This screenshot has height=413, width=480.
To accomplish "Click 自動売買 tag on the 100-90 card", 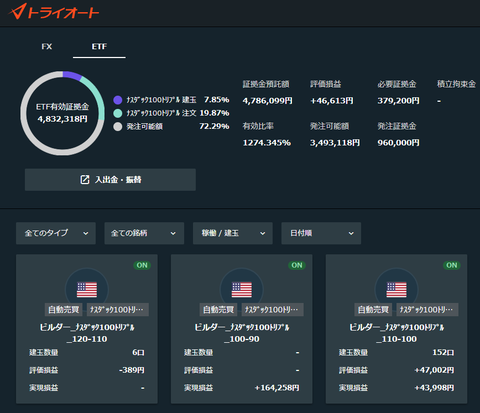I will 218,310.
